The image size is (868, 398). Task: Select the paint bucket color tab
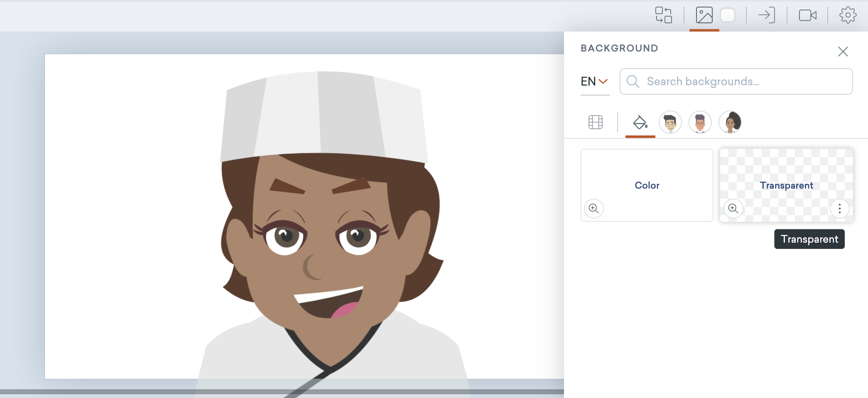tap(640, 122)
